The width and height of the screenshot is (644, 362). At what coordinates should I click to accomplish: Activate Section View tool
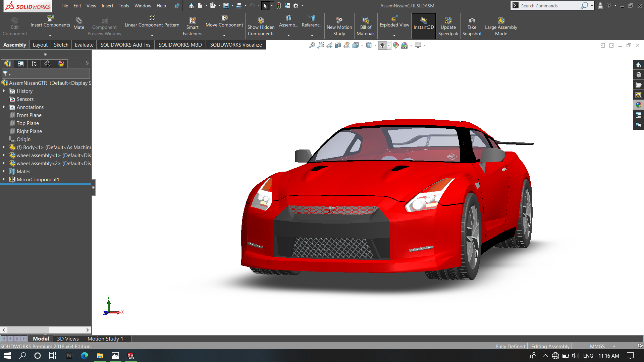338,45
